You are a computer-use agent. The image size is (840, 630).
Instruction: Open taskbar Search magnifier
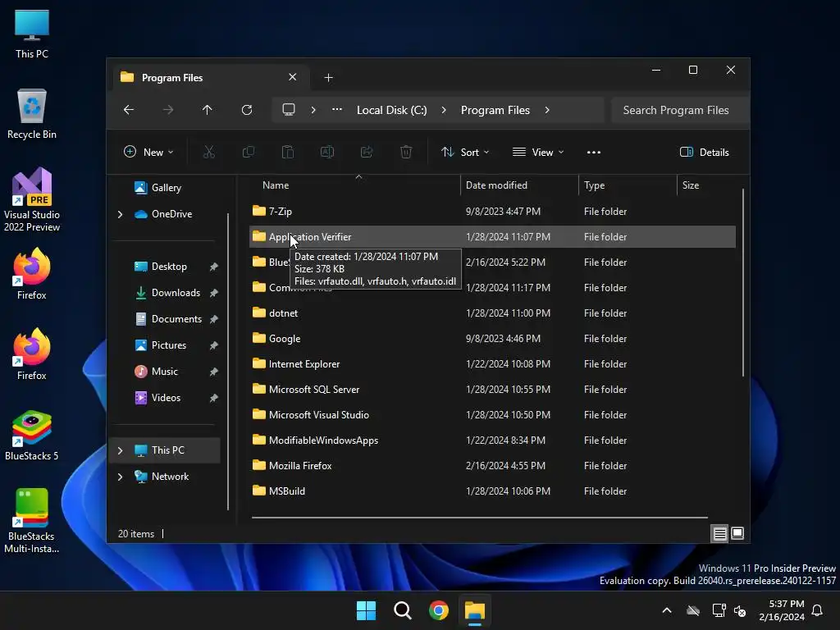(402, 610)
